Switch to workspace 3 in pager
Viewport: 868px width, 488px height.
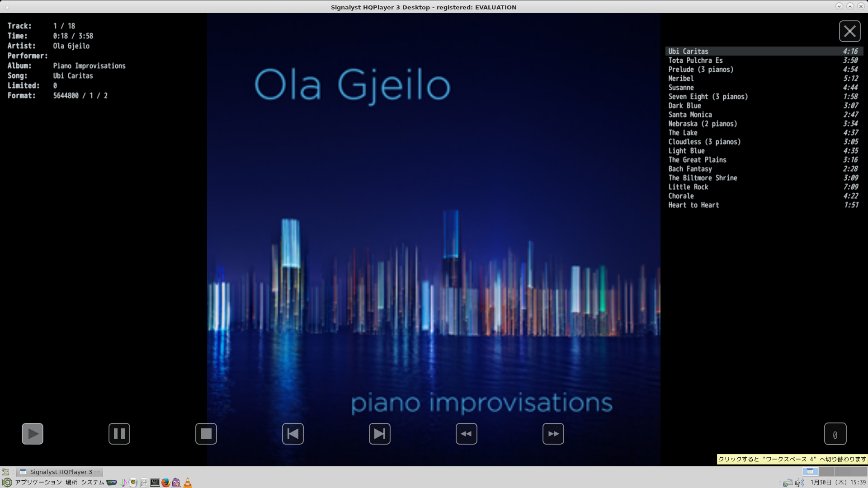(843, 472)
